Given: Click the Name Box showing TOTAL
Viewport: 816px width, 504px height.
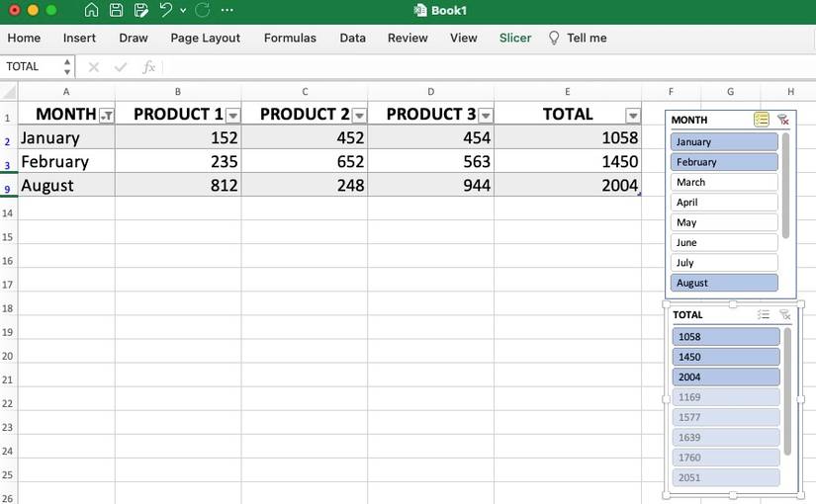Looking at the screenshot, I should [32, 67].
